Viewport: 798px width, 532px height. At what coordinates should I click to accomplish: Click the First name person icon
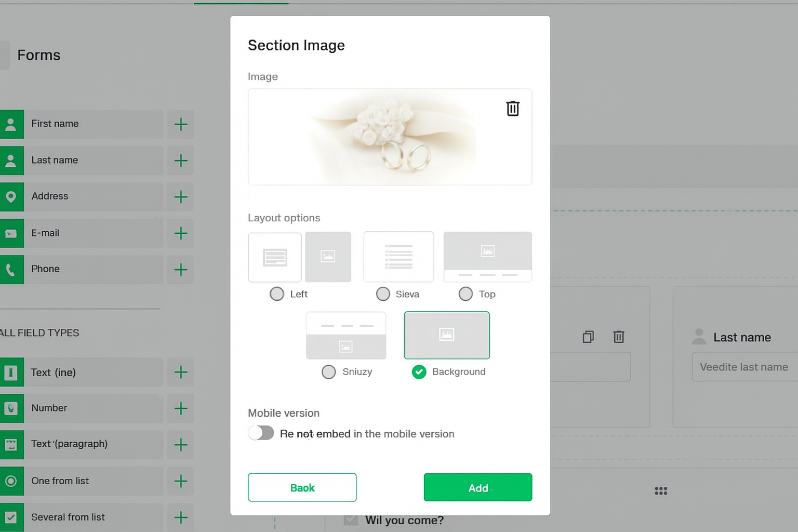[x=11, y=124]
